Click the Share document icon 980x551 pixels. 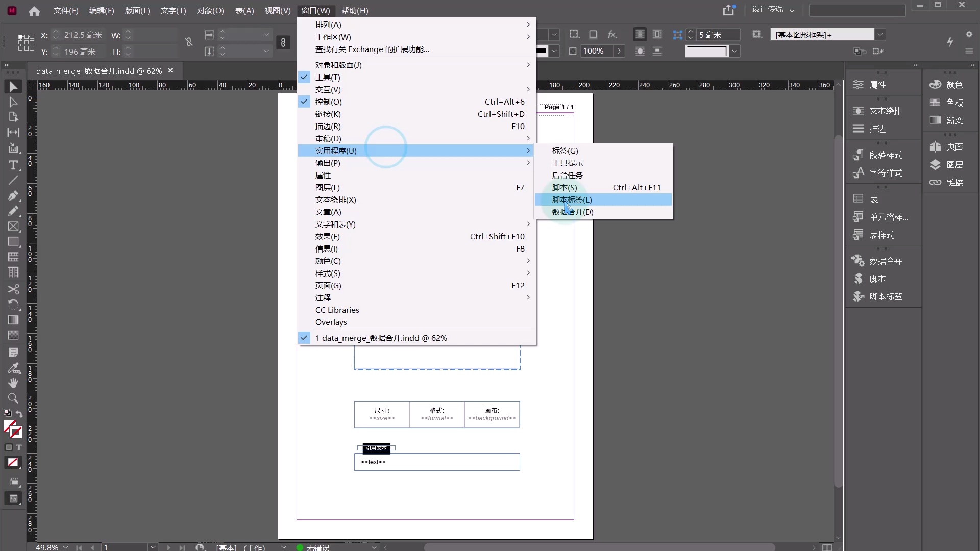(729, 10)
